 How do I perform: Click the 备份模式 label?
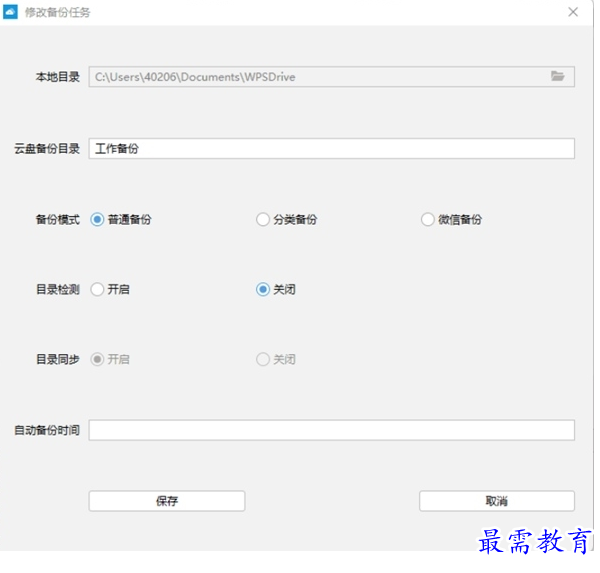click(58, 220)
